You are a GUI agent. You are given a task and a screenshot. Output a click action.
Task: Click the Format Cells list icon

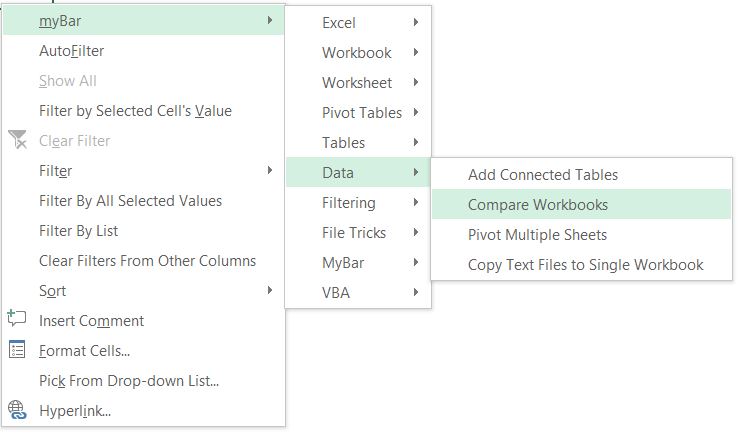17,349
